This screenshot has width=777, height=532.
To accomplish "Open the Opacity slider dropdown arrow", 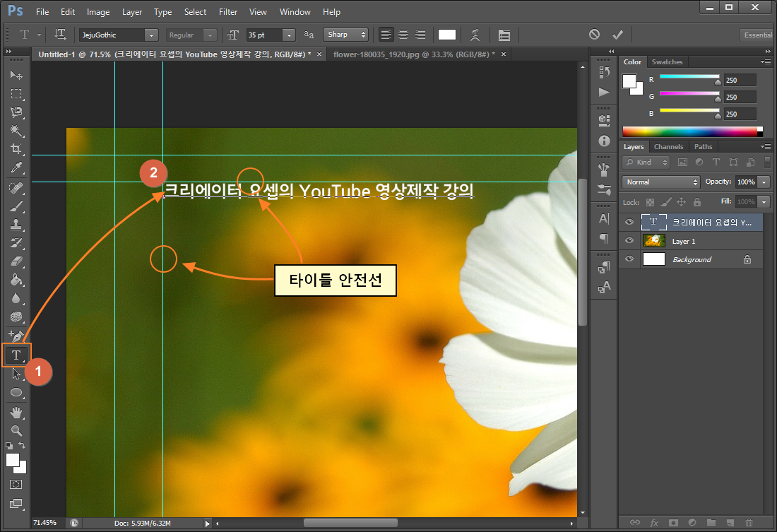I will click(x=764, y=182).
